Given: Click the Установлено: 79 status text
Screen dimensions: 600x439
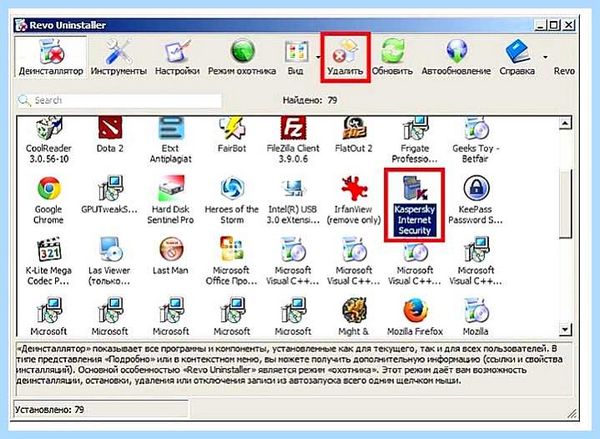Looking at the screenshot, I should pyautogui.click(x=49, y=410).
